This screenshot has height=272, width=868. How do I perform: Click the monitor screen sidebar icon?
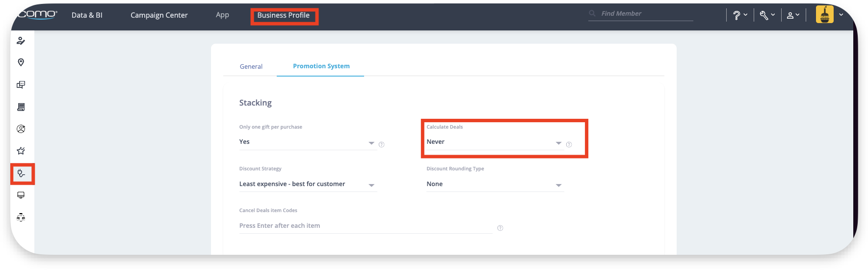click(21, 195)
